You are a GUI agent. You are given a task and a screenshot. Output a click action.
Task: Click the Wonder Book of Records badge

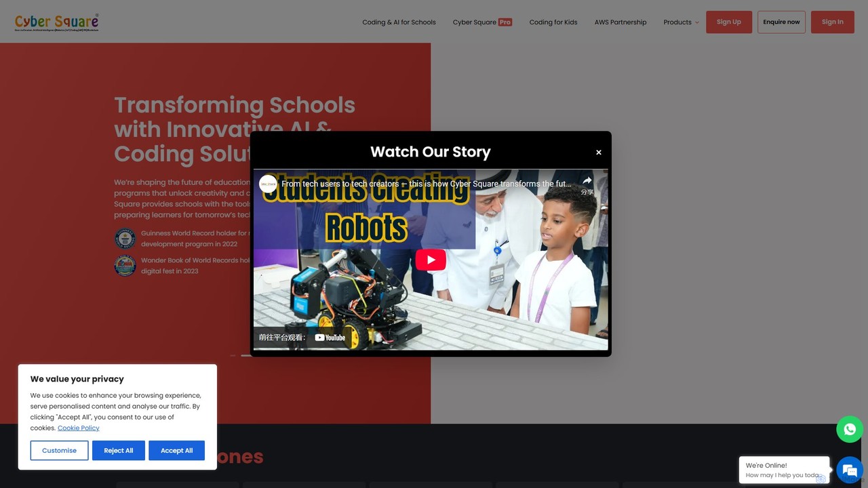click(125, 266)
